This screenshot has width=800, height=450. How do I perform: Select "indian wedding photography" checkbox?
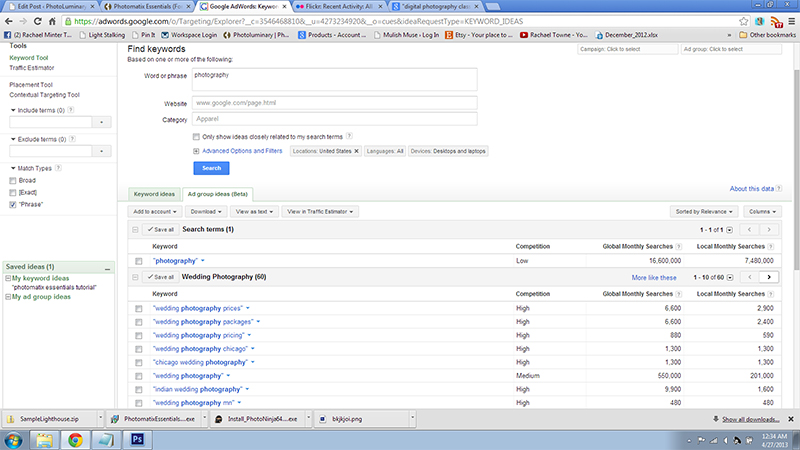139,390
